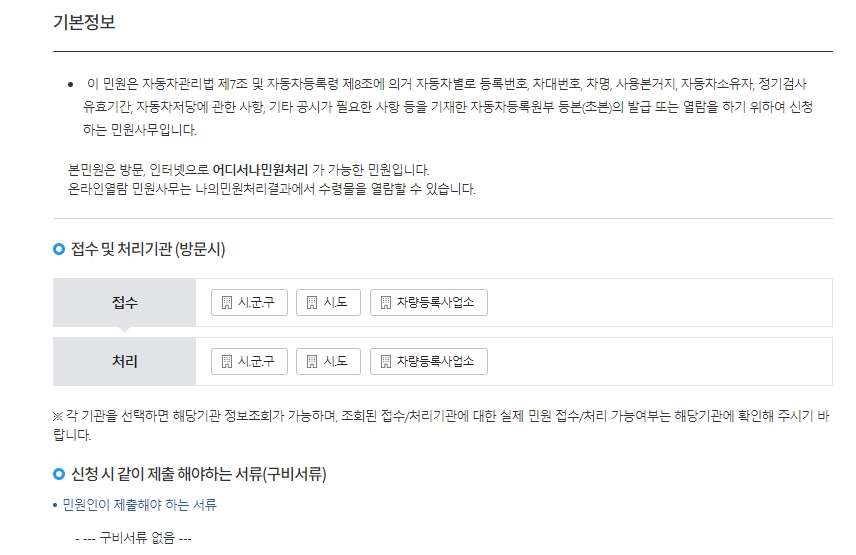Screen dimensions: 856x555
Task: Click the line starting 온라인열람 민원사무는
Action: pyautogui.click(x=271, y=189)
